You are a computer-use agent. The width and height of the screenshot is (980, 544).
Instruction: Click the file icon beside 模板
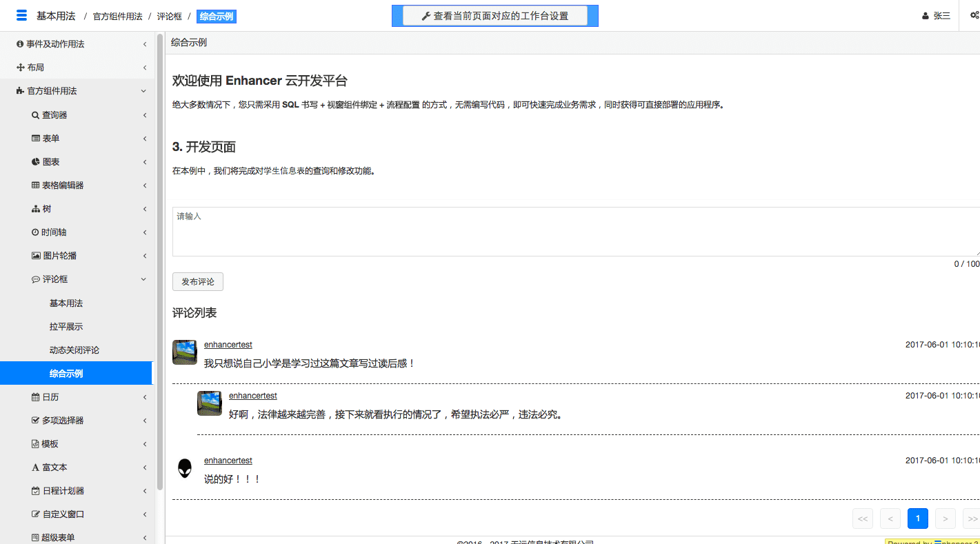click(35, 444)
